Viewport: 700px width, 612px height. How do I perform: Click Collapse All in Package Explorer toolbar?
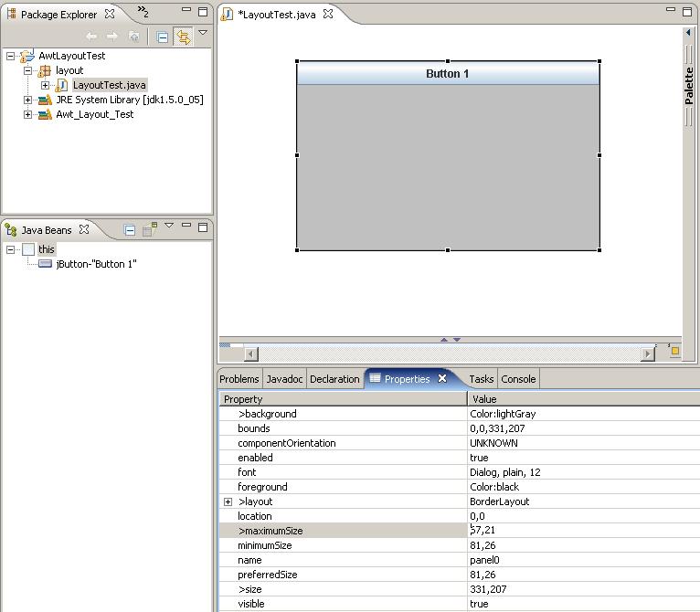[163, 37]
